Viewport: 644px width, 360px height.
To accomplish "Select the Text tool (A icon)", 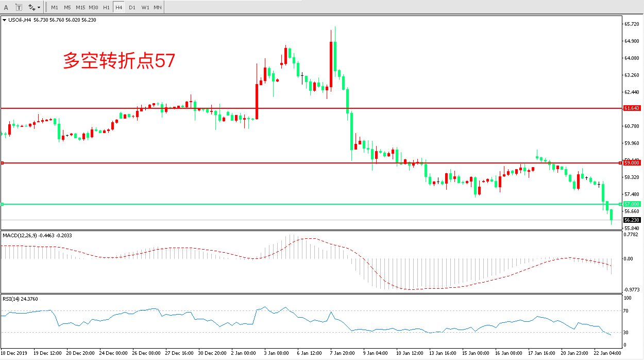I will 7,7.
